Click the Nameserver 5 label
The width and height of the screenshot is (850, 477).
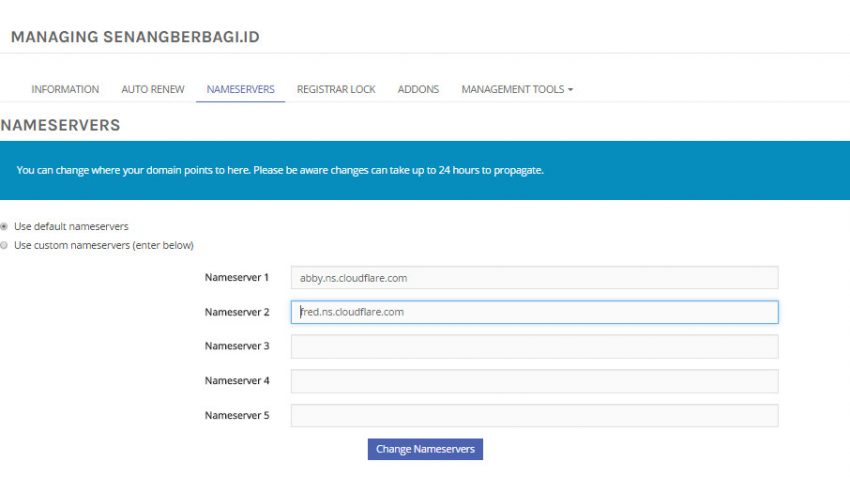pos(237,415)
